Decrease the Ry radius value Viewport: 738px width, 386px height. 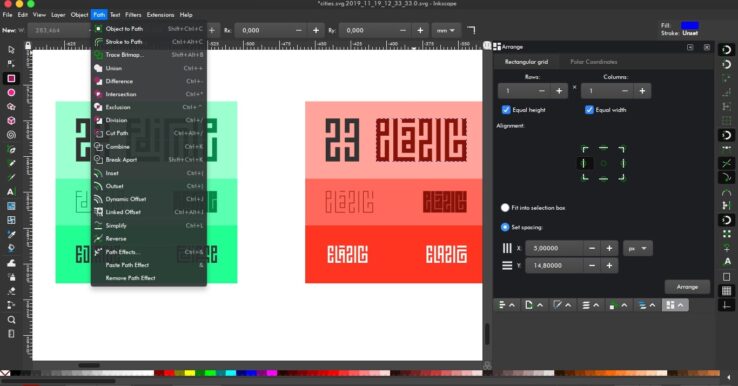(403, 30)
